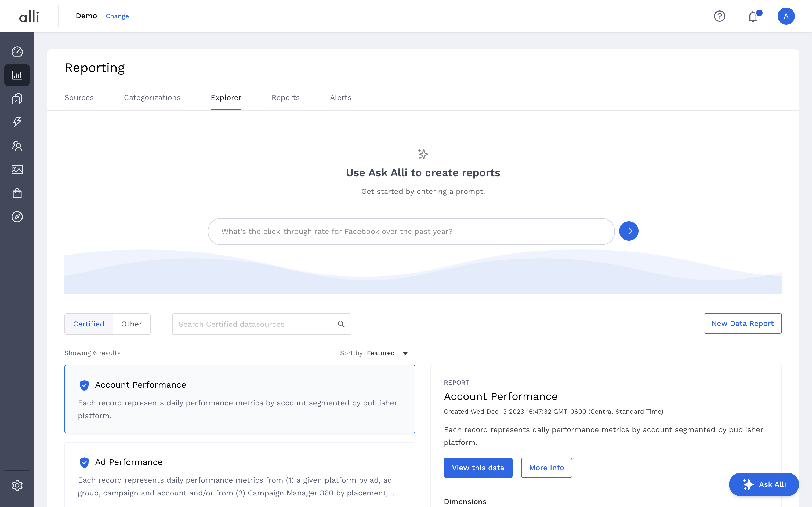Click the help question mark icon
The image size is (812, 507).
pos(719,16)
